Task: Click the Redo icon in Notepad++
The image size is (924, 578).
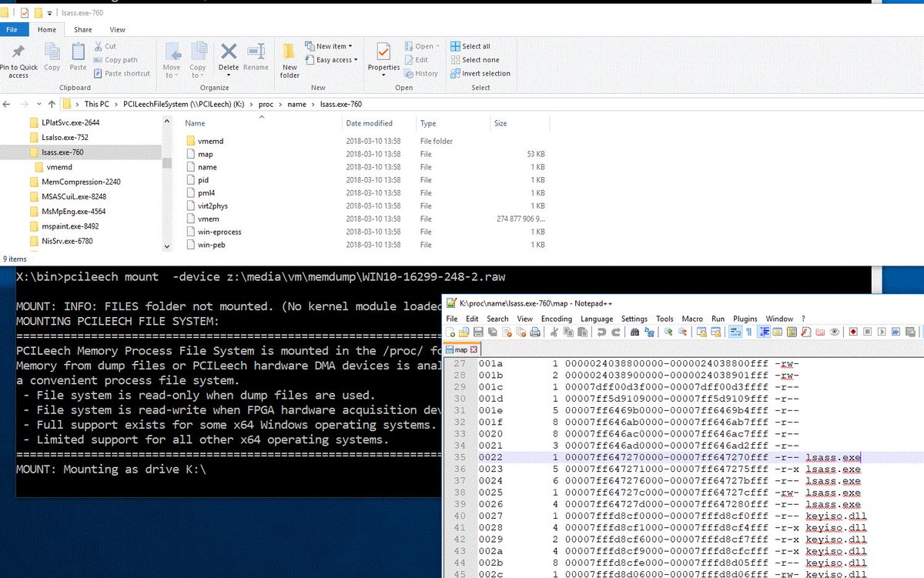Action: (x=616, y=332)
